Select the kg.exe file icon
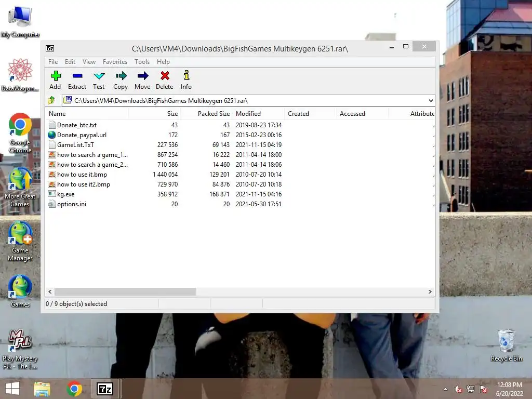This screenshot has width=532, height=399. pos(51,194)
